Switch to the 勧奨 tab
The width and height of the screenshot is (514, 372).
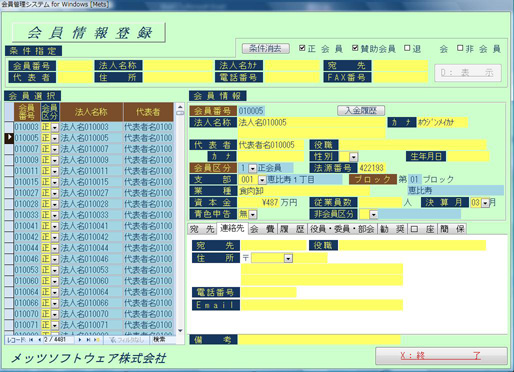[392, 229]
